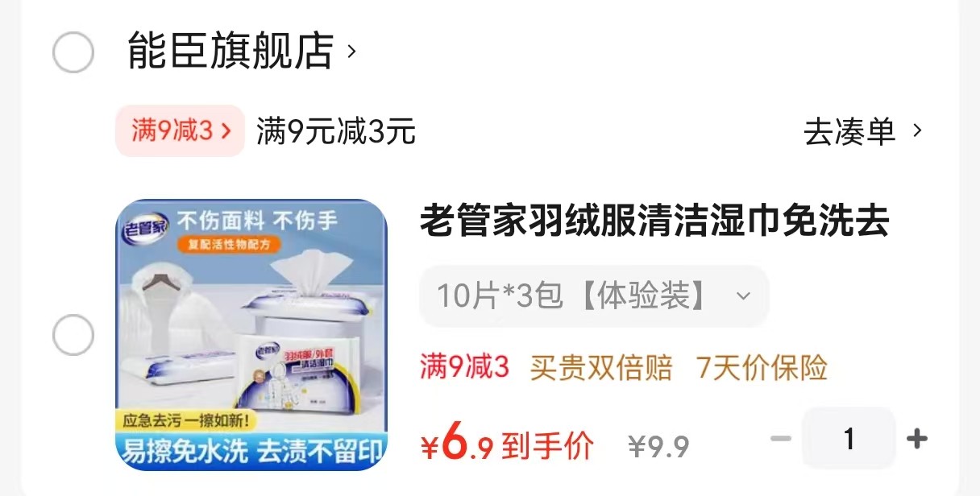
Task: Tap the 买贵双倍赔 guarantee label
Action: click(x=601, y=368)
